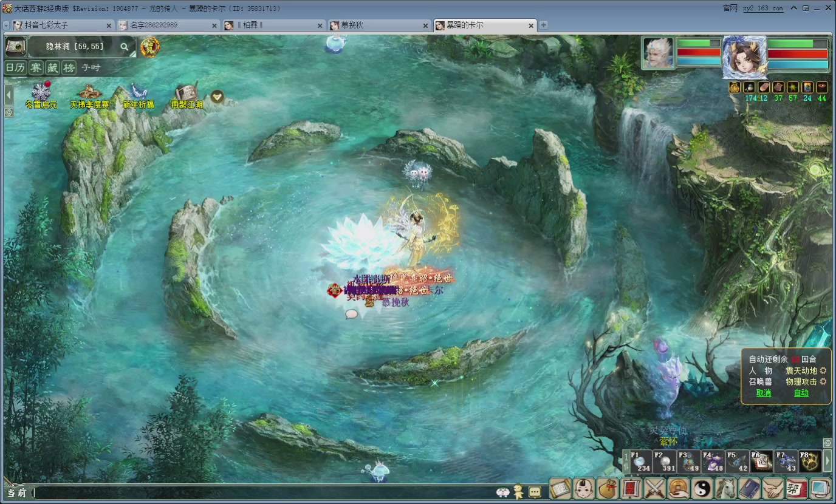Open the crossed swords attack icon
Viewport: 836px width, 504px height.
pos(655,488)
